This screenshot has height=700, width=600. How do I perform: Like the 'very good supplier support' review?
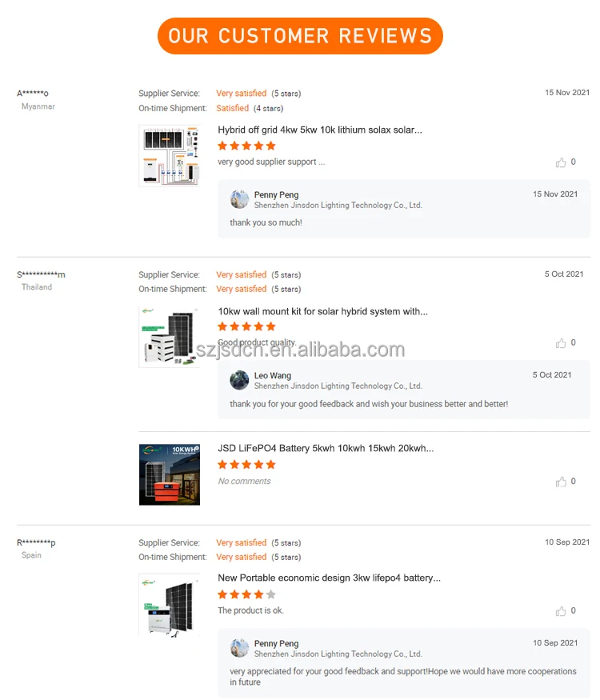click(561, 162)
